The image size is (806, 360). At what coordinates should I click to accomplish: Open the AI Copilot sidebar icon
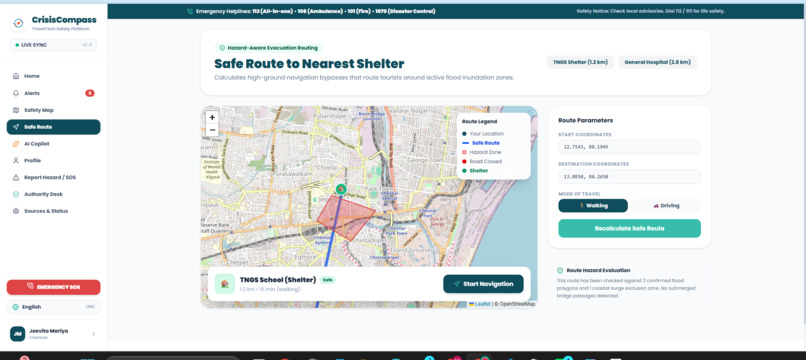point(15,144)
